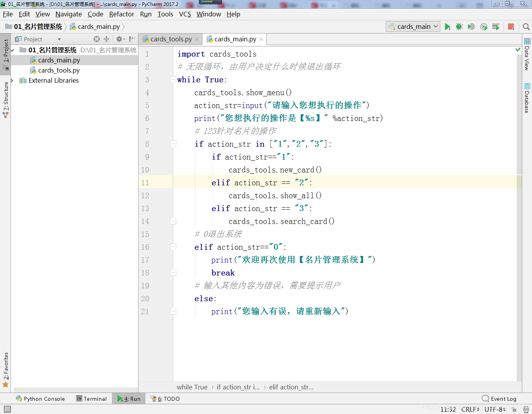Open the Structure tool window
This screenshot has height=414, width=532.
pyautogui.click(x=6, y=100)
